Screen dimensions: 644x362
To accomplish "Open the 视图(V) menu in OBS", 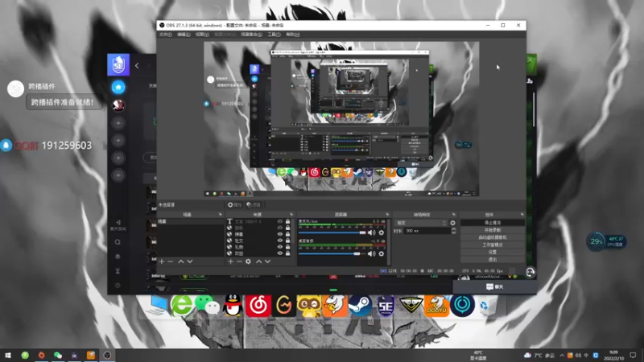I will click(202, 35).
